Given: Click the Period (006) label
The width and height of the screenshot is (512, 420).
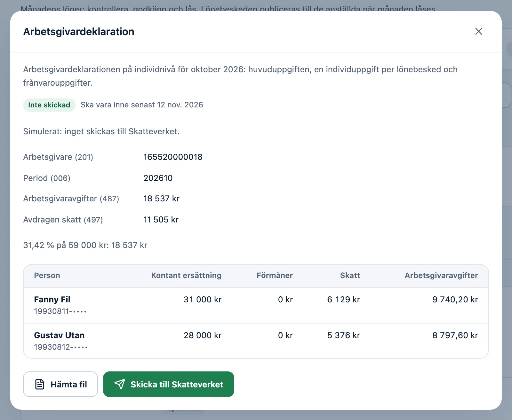Looking at the screenshot, I should point(47,178).
